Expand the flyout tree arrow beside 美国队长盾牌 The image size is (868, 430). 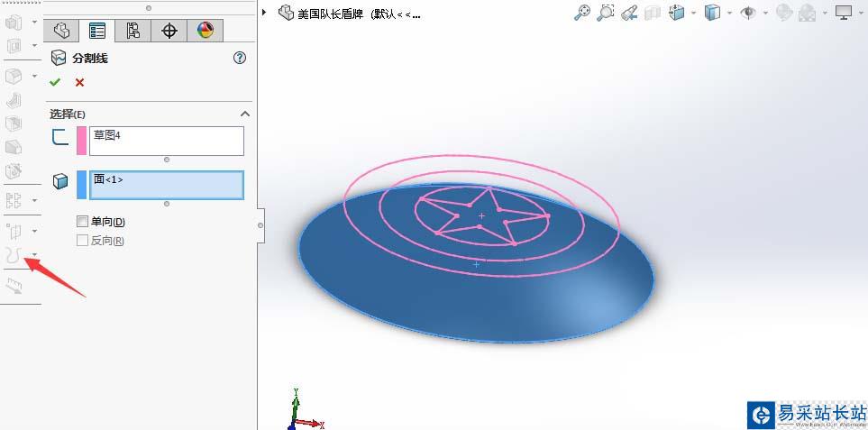tap(265, 12)
